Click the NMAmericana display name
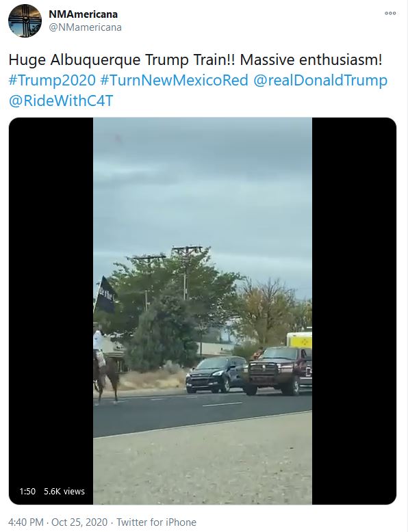 tap(84, 14)
